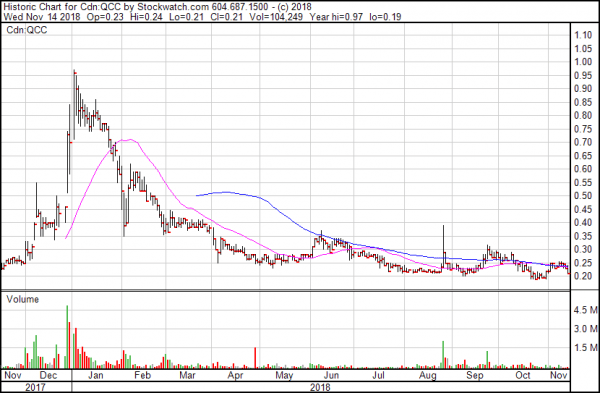Click the May month label on time axis
Screen dimensions: 600x393
(x=284, y=375)
